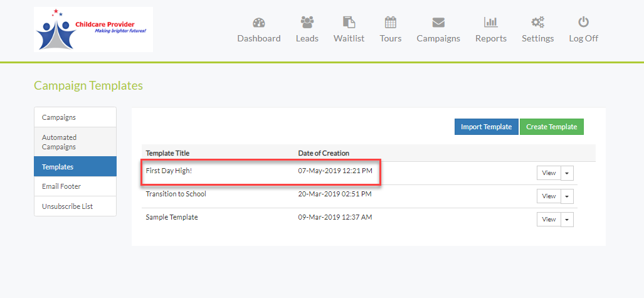The height and width of the screenshot is (298, 644).
Task: Click the Settings gears icon
Action: click(x=537, y=22)
